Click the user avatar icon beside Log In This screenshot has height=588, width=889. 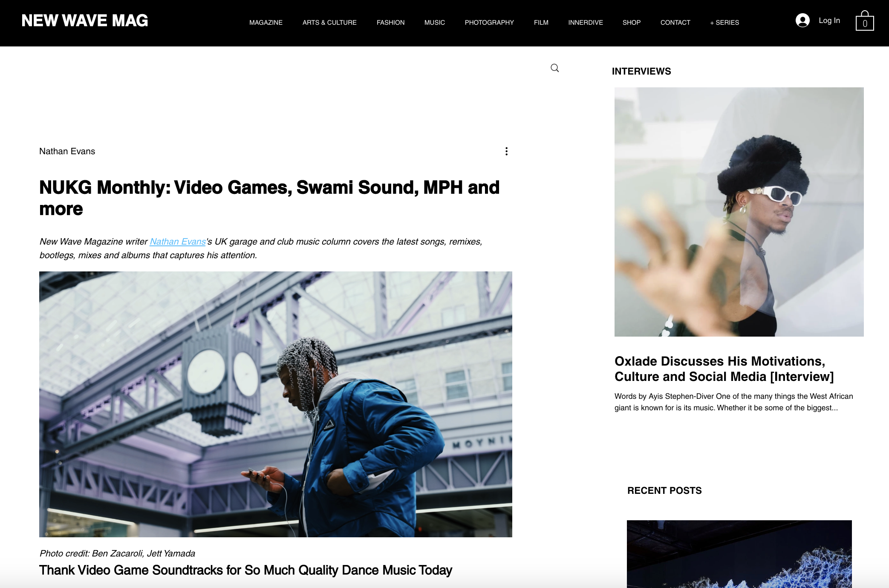coord(802,20)
